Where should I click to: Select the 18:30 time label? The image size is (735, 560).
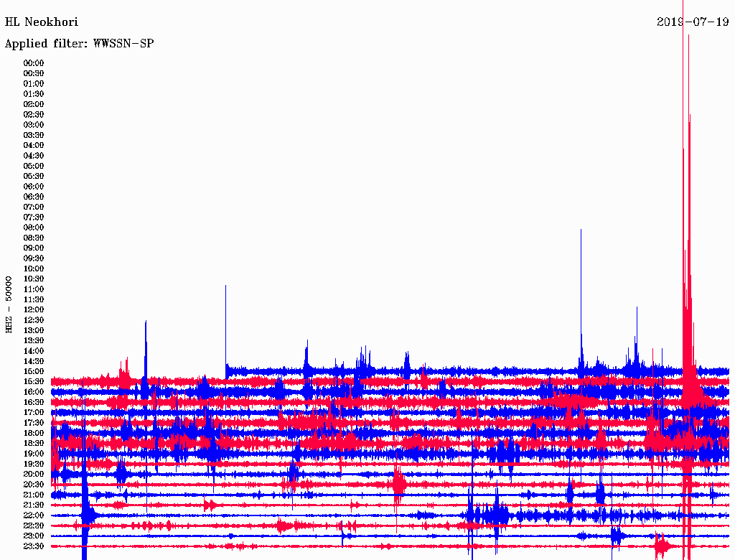tap(34, 443)
